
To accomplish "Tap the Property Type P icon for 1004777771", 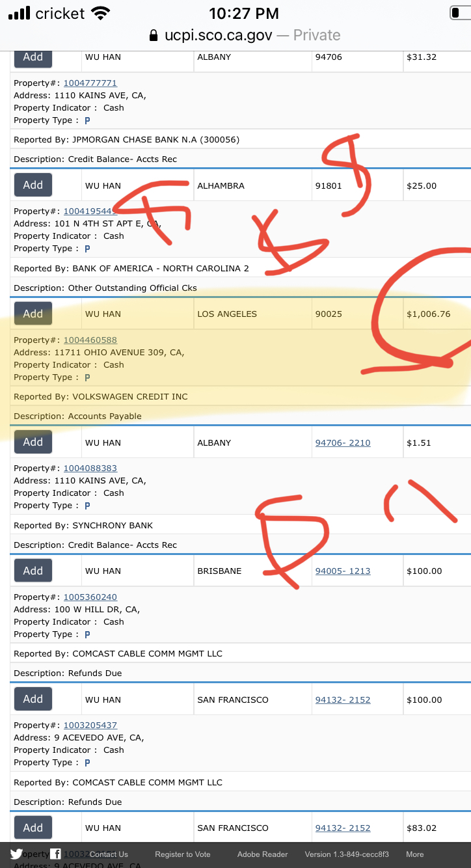I will click(x=87, y=120).
